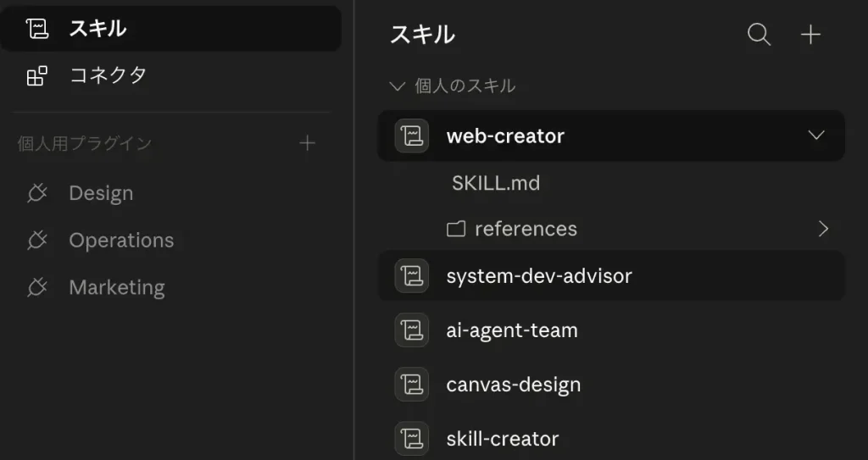Open the Operations plugin entry
This screenshot has height=460, width=868.
pos(121,241)
